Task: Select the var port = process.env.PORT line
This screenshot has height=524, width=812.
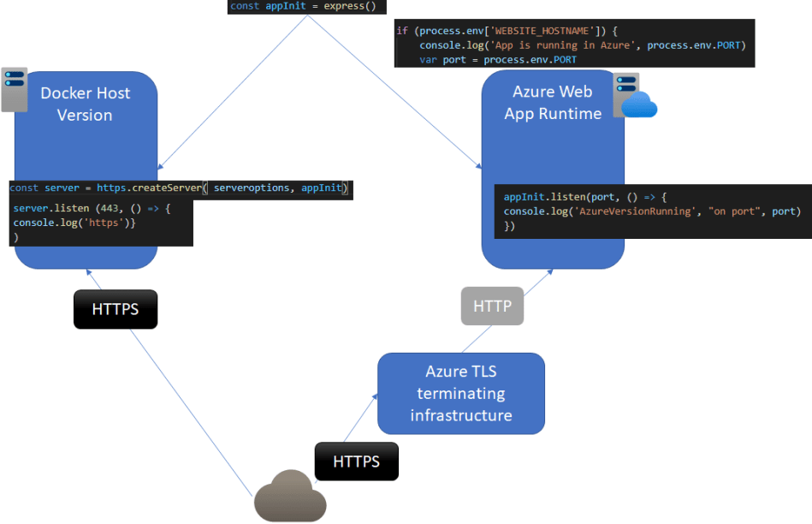Action: click(x=498, y=60)
